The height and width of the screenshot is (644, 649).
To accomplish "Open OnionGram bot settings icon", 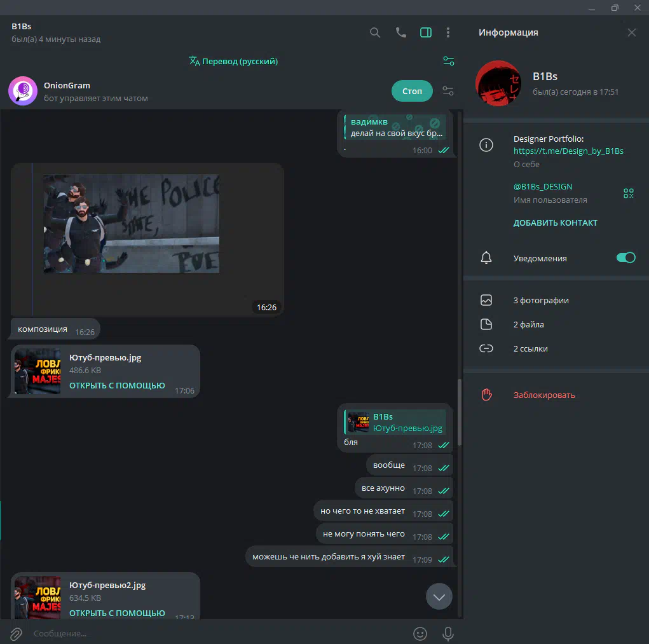I will (x=448, y=91).
